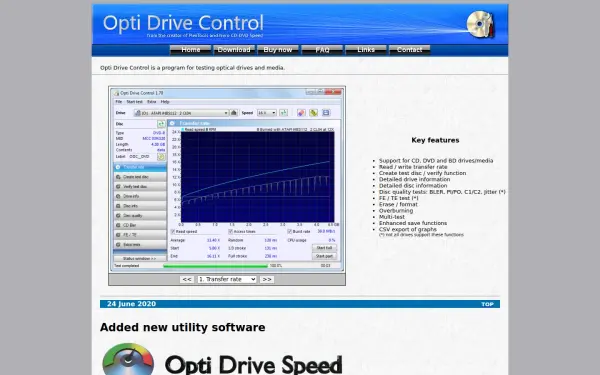600x375 pixels.
Task: Click the '24 June 2020' date label
Action: [x=131, y=304]
